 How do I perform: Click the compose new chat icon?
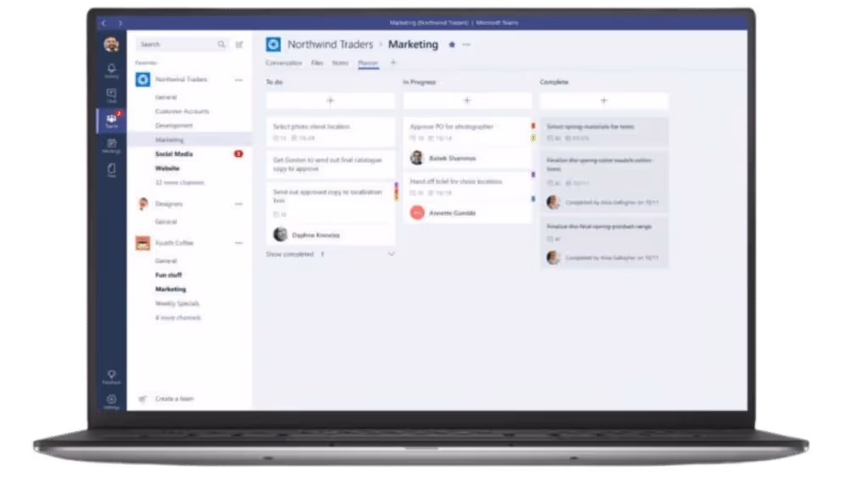click(239, 44)
